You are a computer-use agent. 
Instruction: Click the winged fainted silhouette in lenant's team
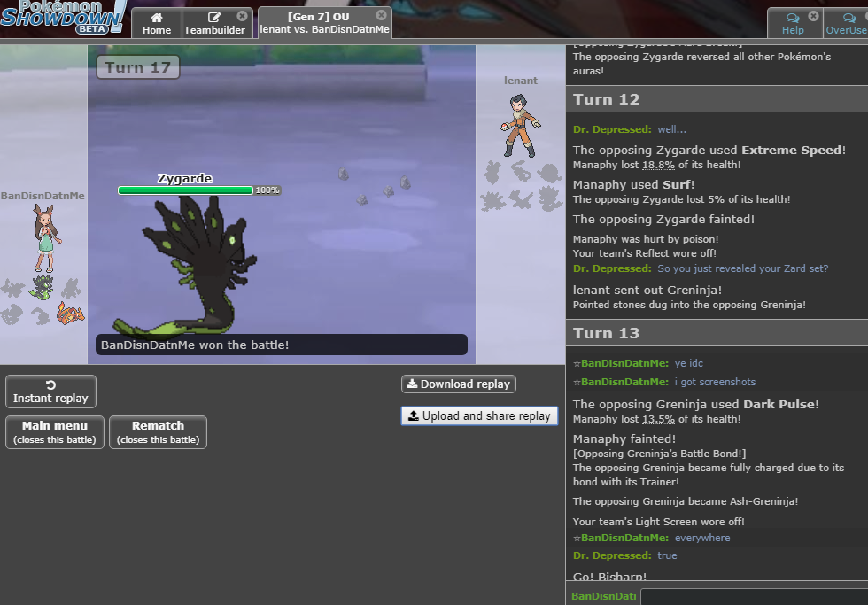521,198
